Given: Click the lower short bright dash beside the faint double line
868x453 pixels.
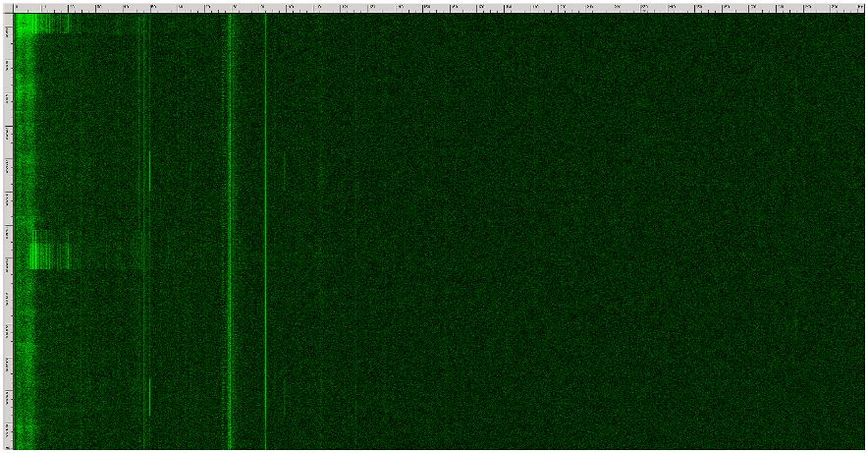Looking at the screenshot, I should pos(149,393).
